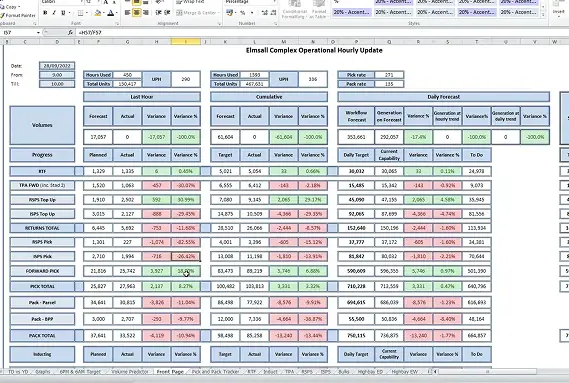This screenshot has width=569, height=383.
Task: Click the horizontal scrollbar left arrow
Action: click(435, 372)
